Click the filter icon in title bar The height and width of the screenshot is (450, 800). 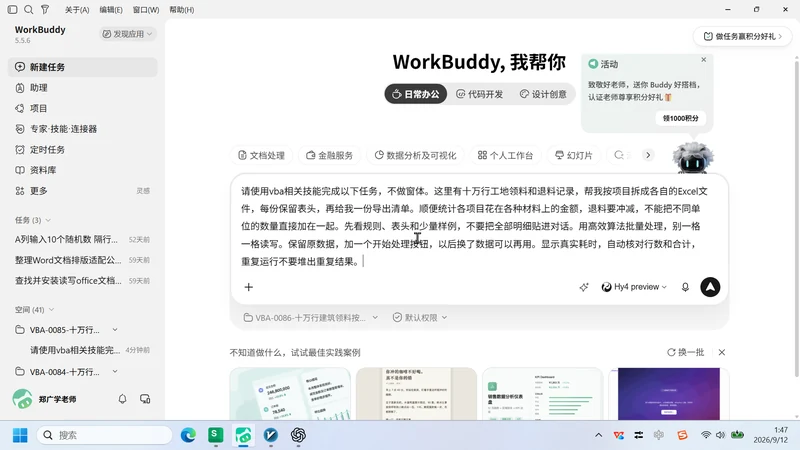tap(45, 9)
